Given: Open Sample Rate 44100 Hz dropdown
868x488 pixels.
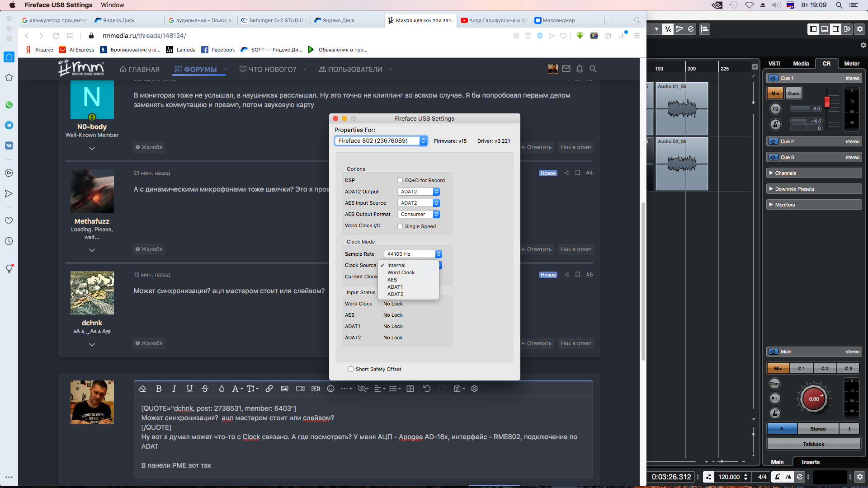Looking at the screenshot, I should tap(413, 254).
